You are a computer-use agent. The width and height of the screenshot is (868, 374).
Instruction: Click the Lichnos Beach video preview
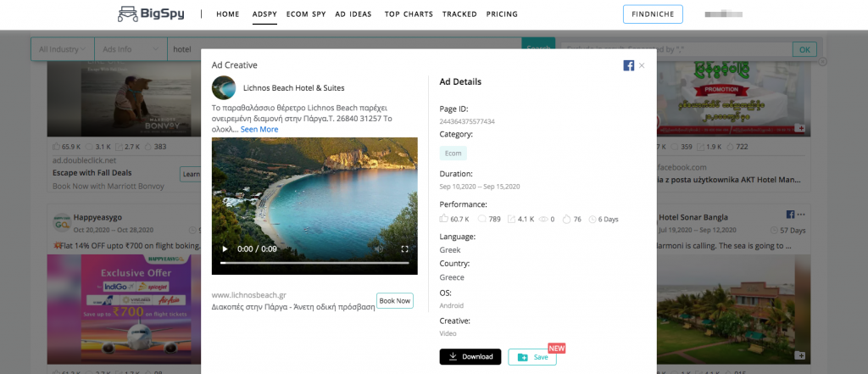click(x=314, y=205)
